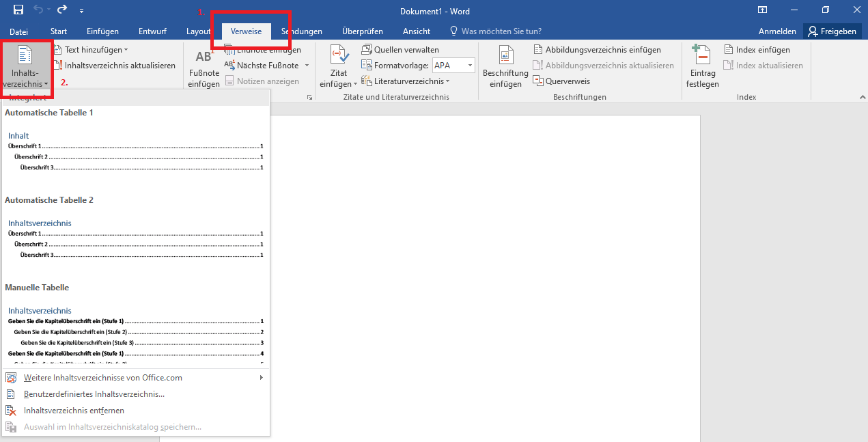Click the Freigeben button

[832, 31]
